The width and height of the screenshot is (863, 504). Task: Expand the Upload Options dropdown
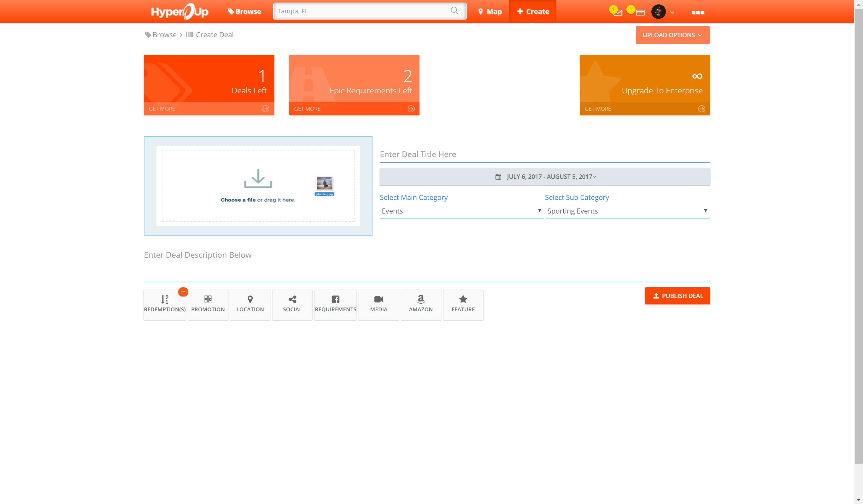672,35
